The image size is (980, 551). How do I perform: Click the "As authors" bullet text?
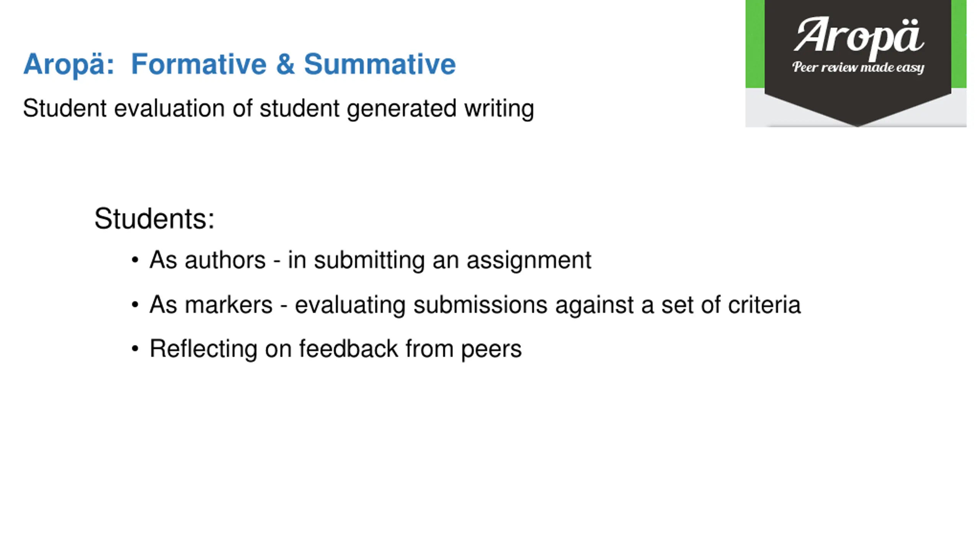207,260
